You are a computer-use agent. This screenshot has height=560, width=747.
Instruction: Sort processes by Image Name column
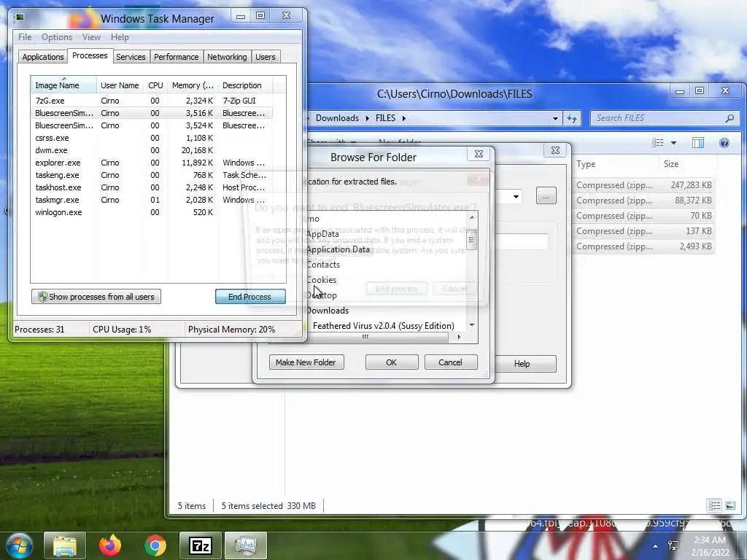click(x=64, y=85)
